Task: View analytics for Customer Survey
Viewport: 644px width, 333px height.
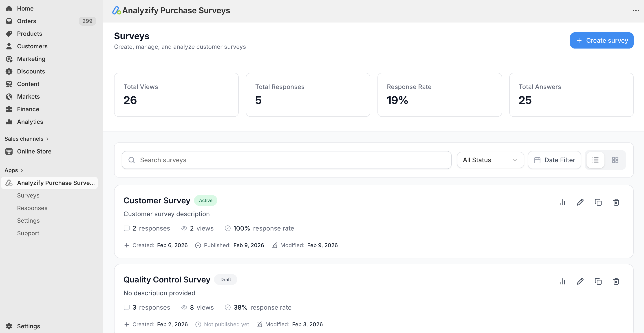Action: coord(562,202)
